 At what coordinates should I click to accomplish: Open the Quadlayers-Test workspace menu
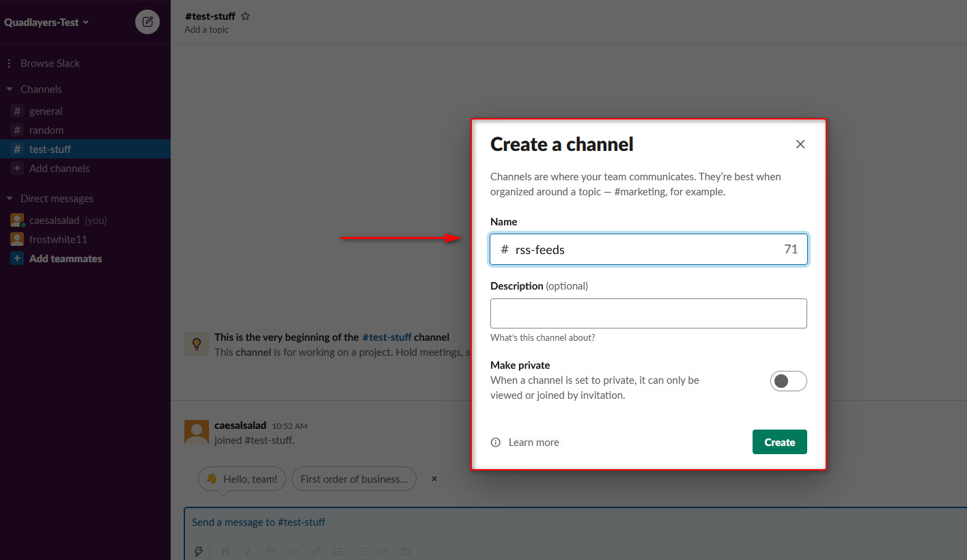click(46, 22)
